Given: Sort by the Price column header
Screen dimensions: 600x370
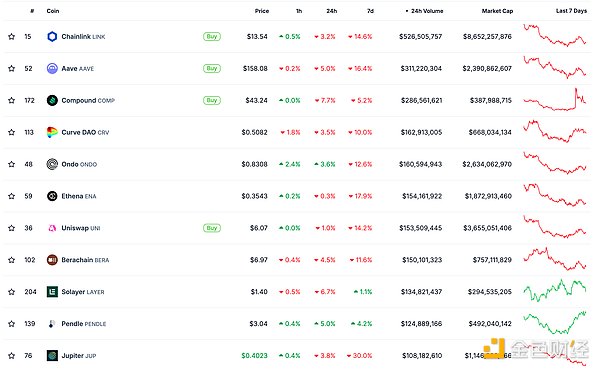Looking at the screenshot, I should [262, 11].
